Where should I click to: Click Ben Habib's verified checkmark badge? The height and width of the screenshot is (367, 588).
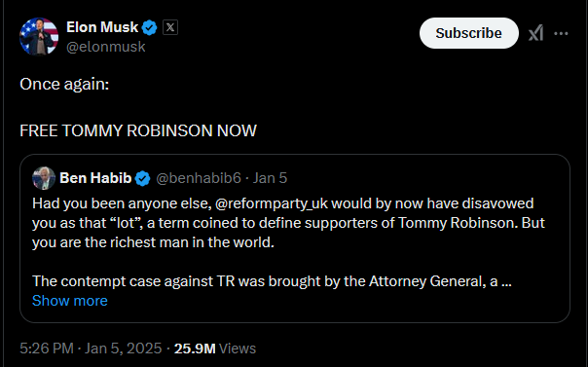(142, 178)
